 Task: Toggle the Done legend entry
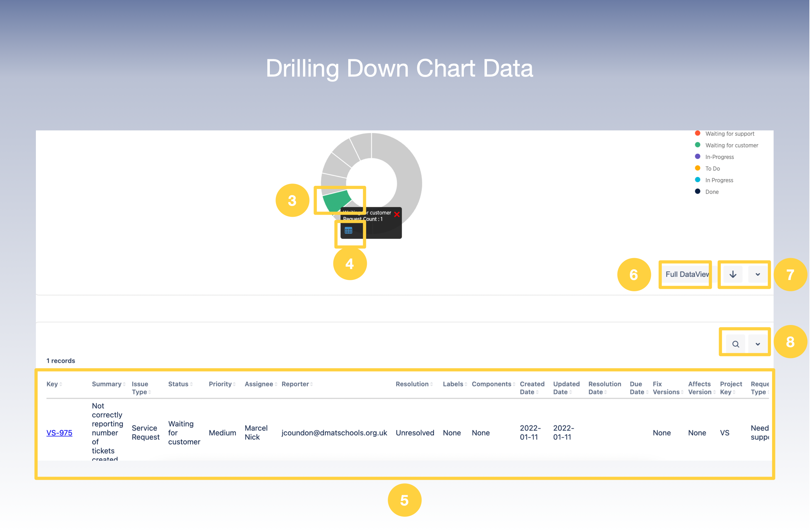tap(711, 192)
